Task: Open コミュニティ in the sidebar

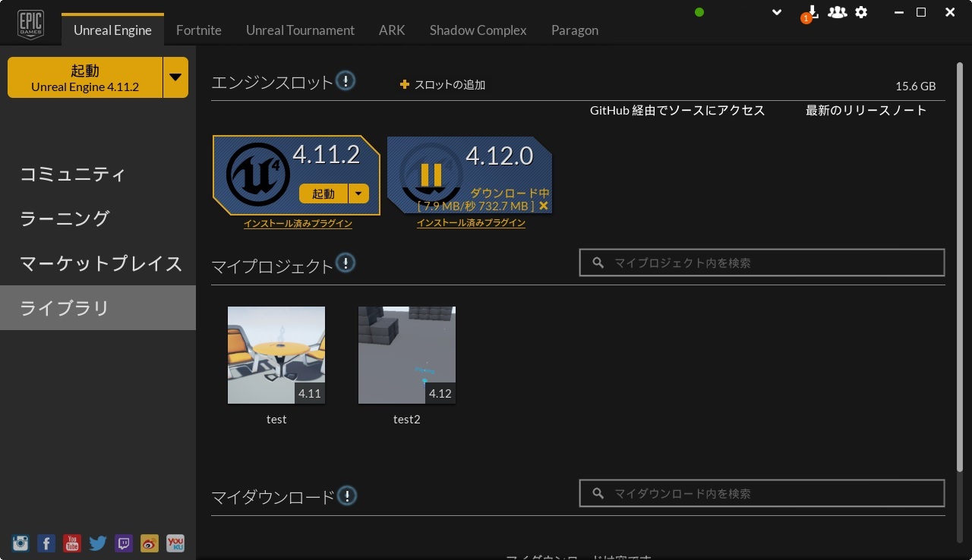Action: tap(98, 175)
